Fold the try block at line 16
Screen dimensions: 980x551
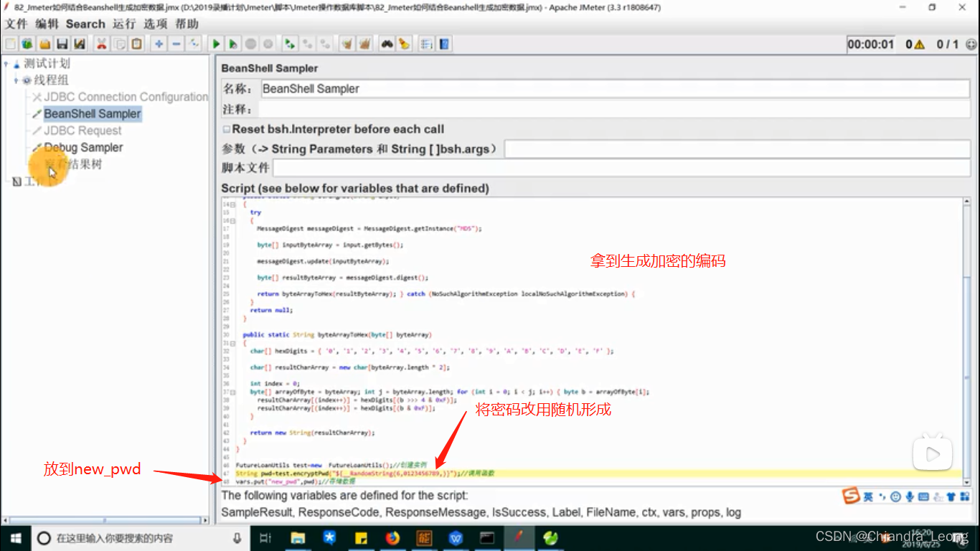pyautogui.click(x=232, y=221)
